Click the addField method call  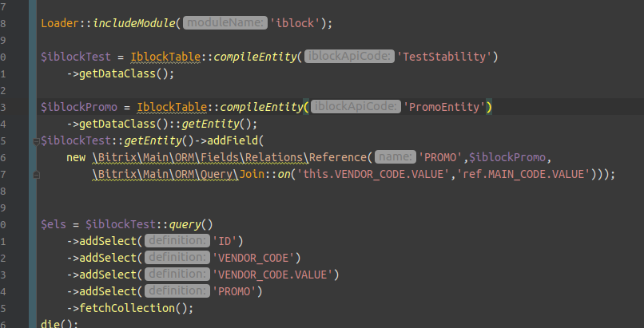233,141
